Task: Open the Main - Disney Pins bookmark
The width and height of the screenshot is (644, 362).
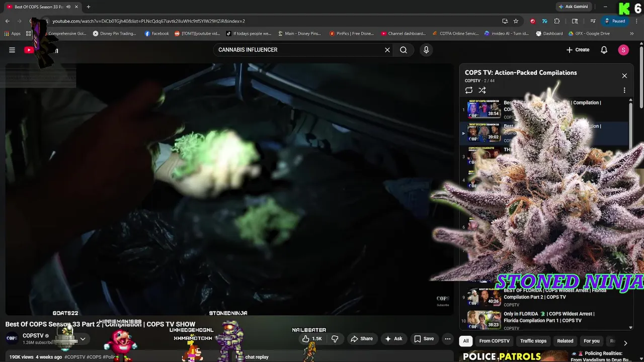Action: 299,34
